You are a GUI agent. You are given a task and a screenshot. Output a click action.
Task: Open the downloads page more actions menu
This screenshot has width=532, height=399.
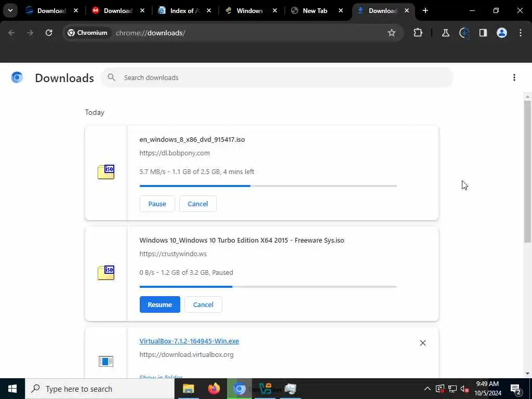click(514, 78)
